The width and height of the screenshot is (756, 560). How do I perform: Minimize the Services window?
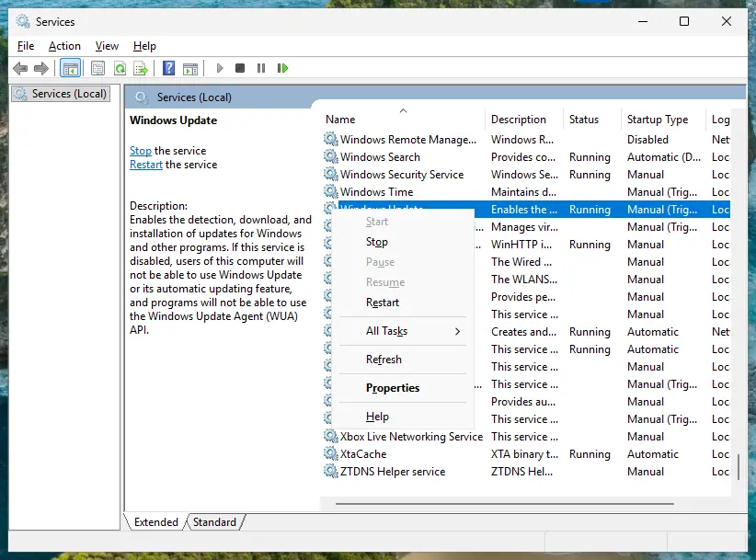(643, 21)
